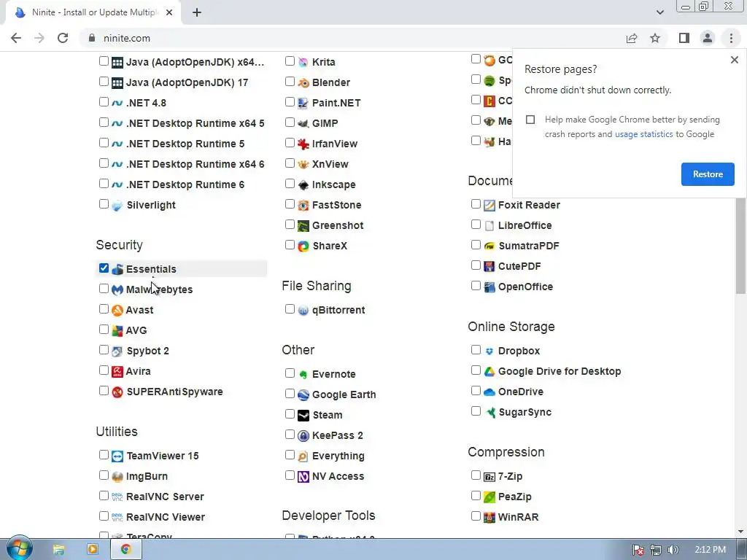Launch media player from the taskbar
This screenshot has width=747, height=560.
coord(93,550)
